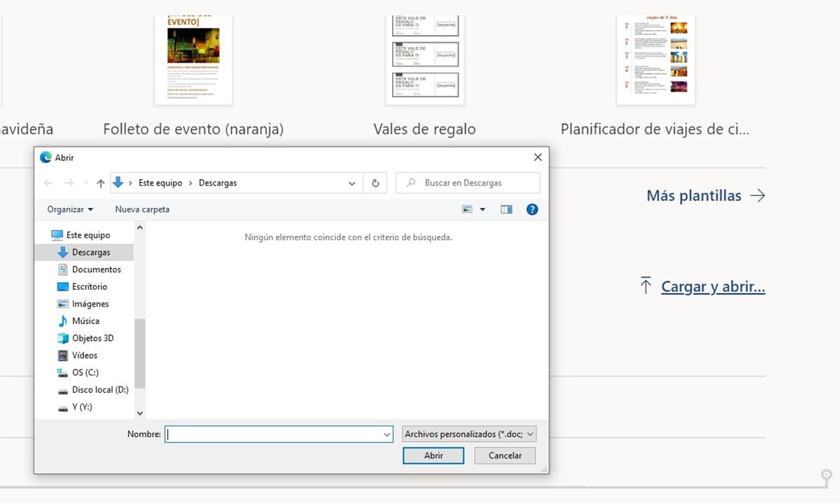840x504 pixels.
Task: Click the Back arrow in Abrir dialog
Action: click(48, 183)
